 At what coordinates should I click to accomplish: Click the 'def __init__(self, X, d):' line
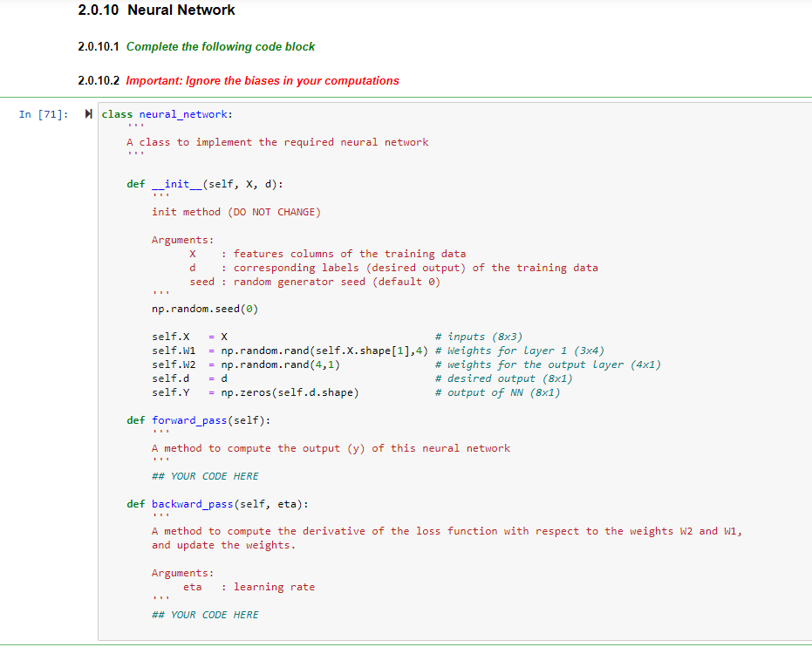click(205, 184)
